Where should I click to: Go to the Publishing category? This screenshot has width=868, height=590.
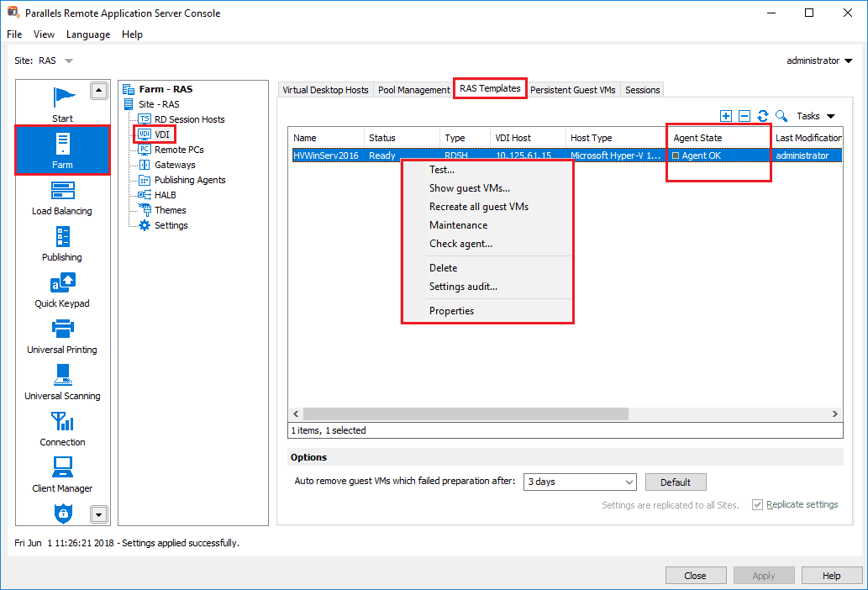(x=62, y=244)
